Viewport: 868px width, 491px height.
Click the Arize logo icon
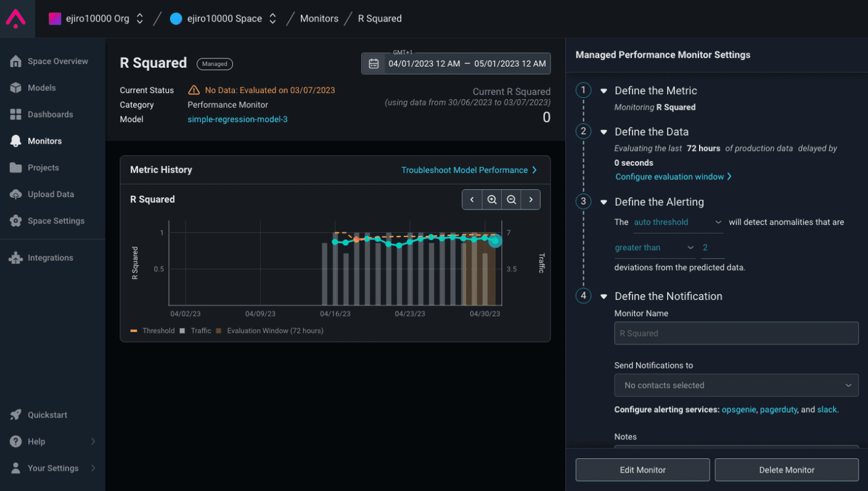point(15,18)
